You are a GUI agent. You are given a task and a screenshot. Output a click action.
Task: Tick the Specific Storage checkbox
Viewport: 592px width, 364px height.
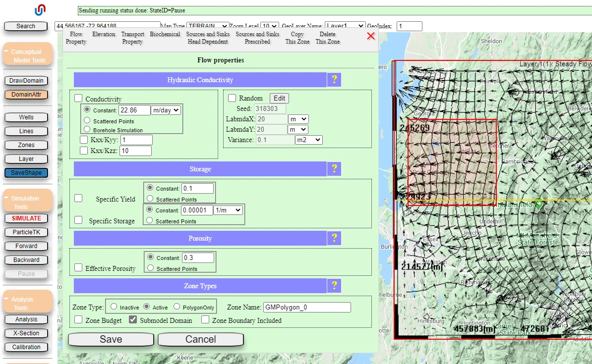point(78,220)
